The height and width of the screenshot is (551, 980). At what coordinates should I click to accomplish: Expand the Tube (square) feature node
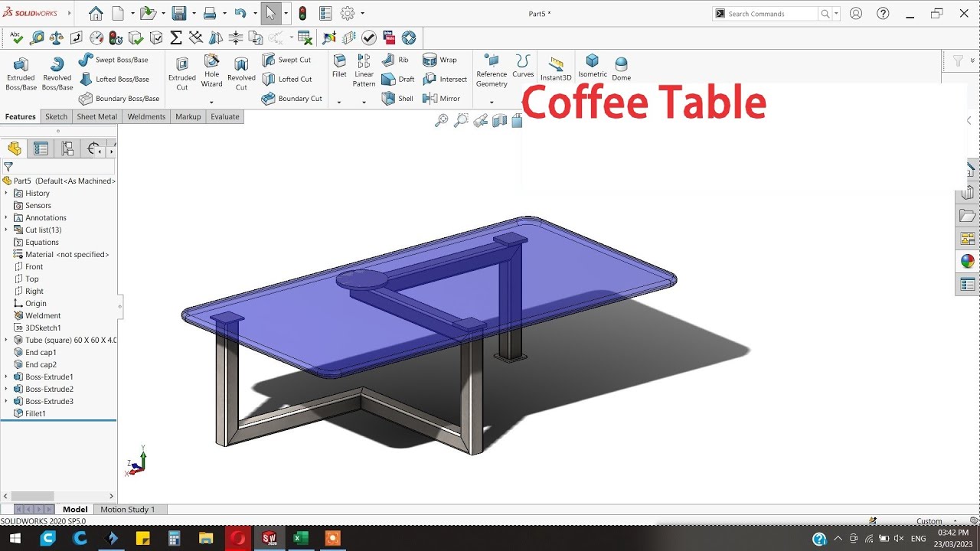(6, 340)
